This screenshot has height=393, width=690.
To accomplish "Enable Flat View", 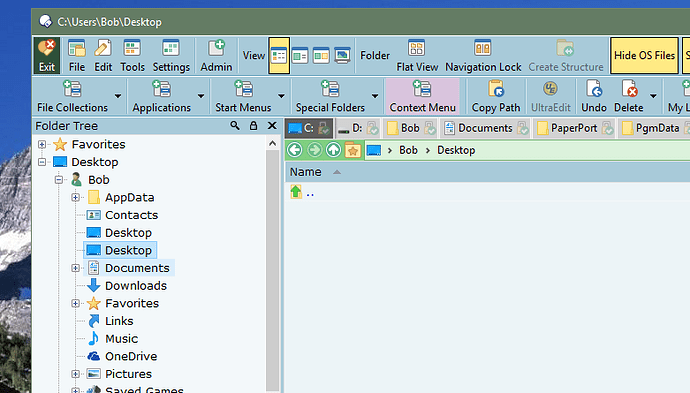I will [417, 55].
